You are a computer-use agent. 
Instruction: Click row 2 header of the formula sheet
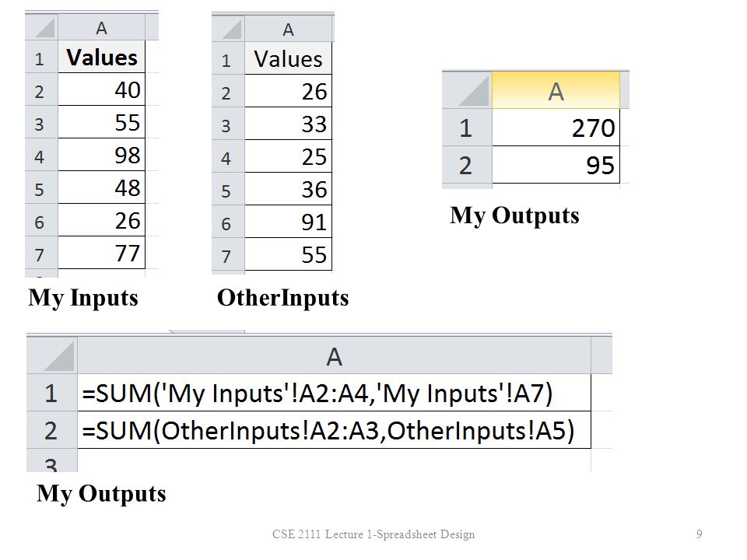[x=52, y=430]
